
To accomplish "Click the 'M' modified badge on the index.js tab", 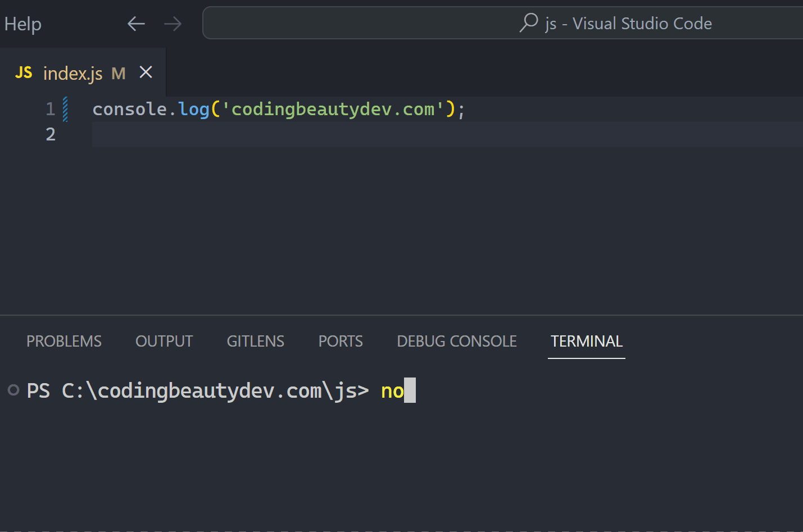I will click(119, 73).
